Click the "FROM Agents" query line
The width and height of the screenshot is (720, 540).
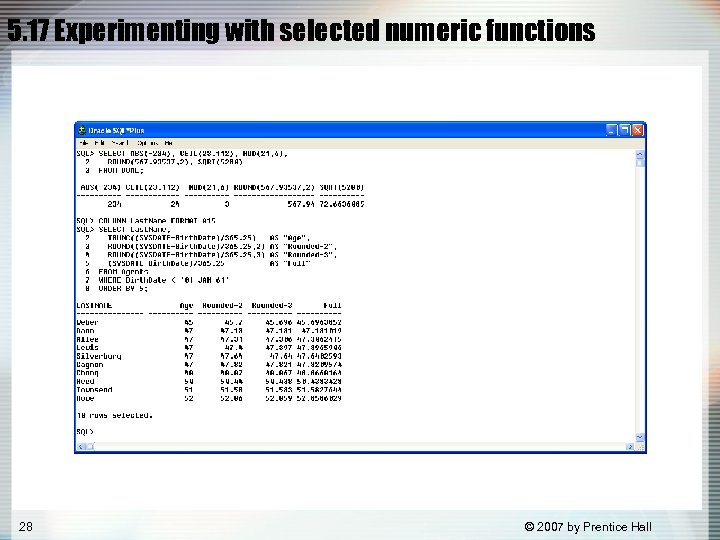[x=117, y=272]
